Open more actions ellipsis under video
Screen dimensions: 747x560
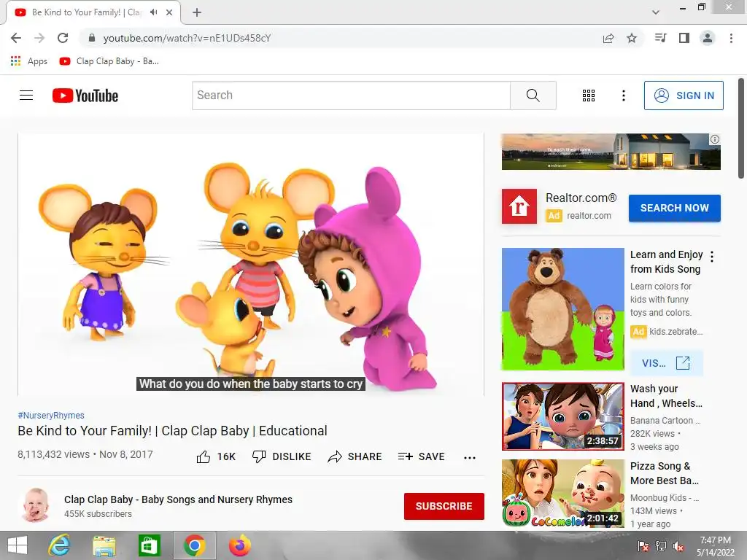coord(470,458)
